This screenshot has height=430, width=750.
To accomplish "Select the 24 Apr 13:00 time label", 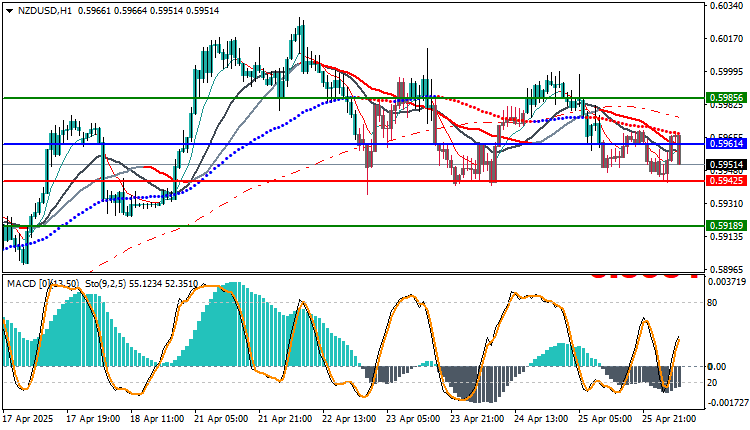I will click(542, 419).
